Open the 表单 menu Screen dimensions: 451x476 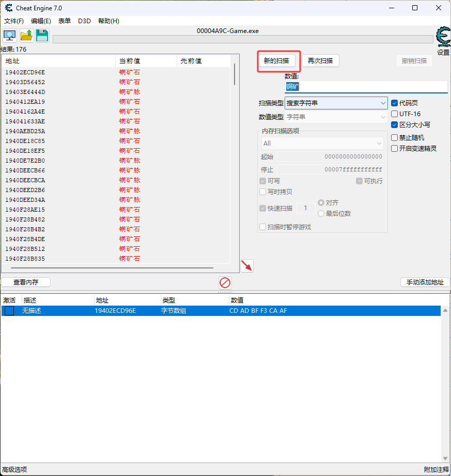[x=65, y=21]
